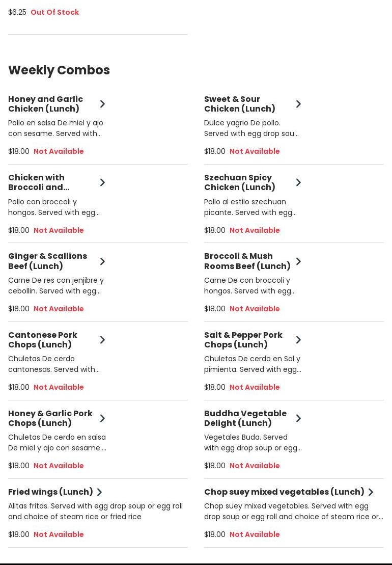Image resolution: width=392 pixels, height=565 pixels.
Task: Click chevron beside Broccoli & Mush Rooms Beef
Action: coord(298,261)
